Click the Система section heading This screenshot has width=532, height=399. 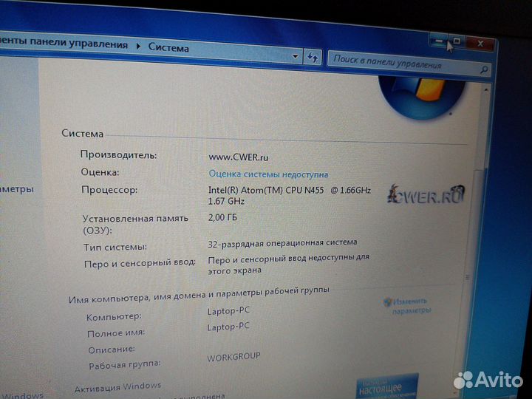pyautogui.click(x=82, y=133)
